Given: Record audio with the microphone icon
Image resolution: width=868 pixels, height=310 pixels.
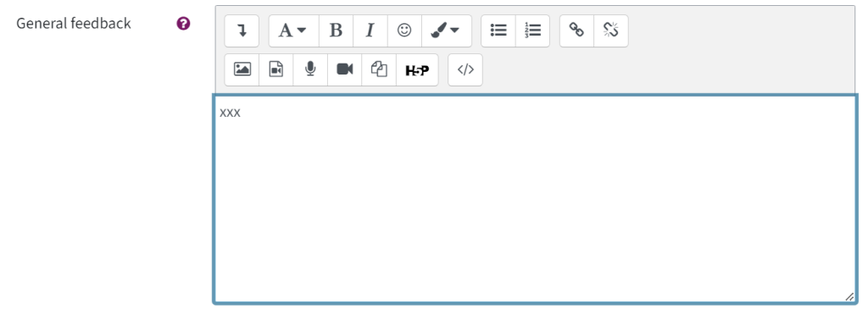Looking at the screenshot, I should (x=310, y=69).
